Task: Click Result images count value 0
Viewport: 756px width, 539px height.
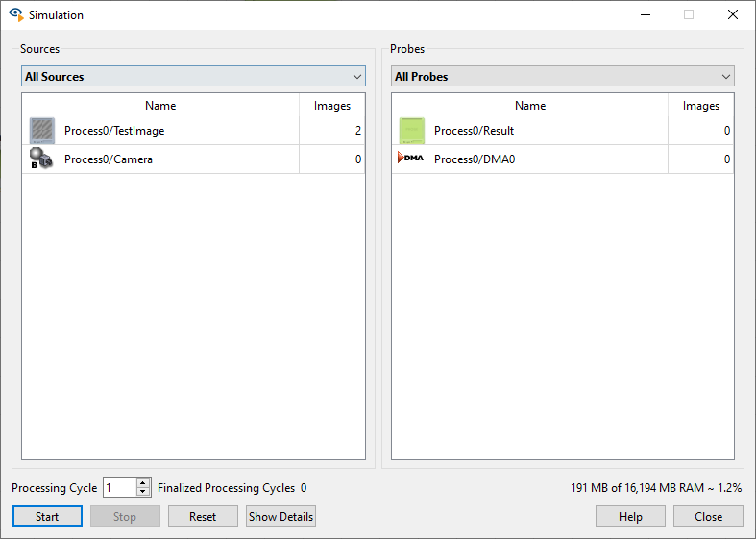Action: [x=727, y=131]
